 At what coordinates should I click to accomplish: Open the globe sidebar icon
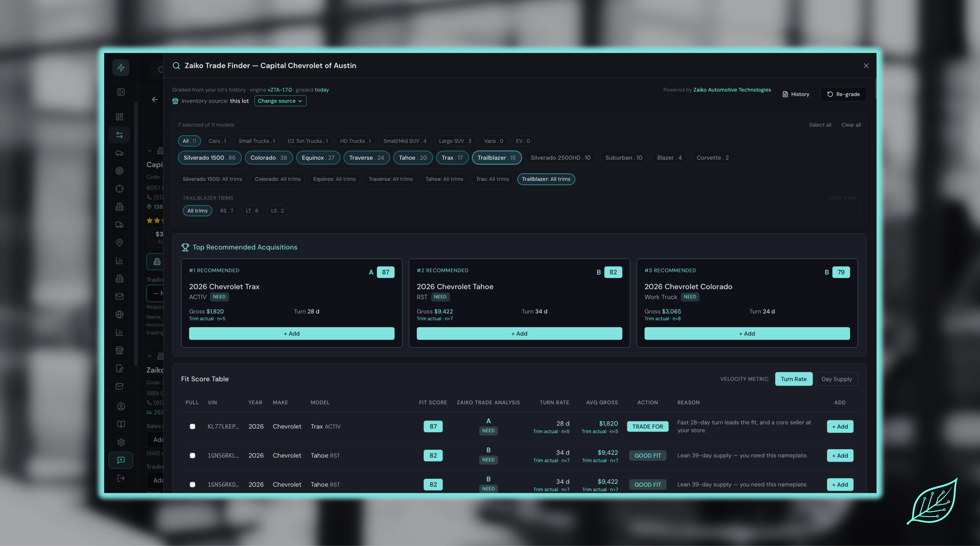point(119,314)
